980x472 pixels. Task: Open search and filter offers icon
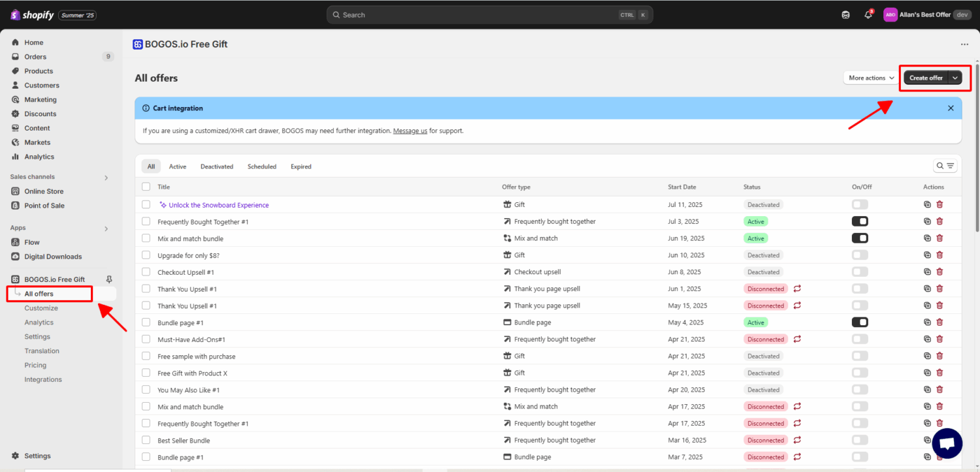click(x=945, y=166)
